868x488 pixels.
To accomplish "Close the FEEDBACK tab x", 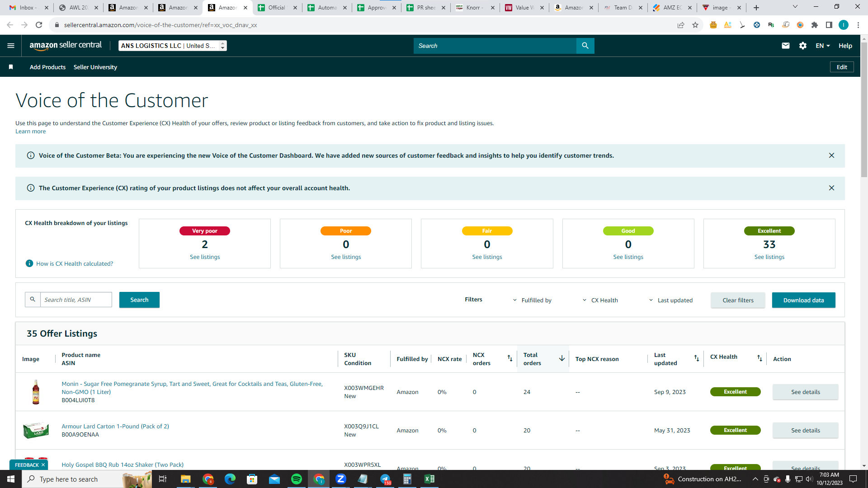I will coord(43,465).
